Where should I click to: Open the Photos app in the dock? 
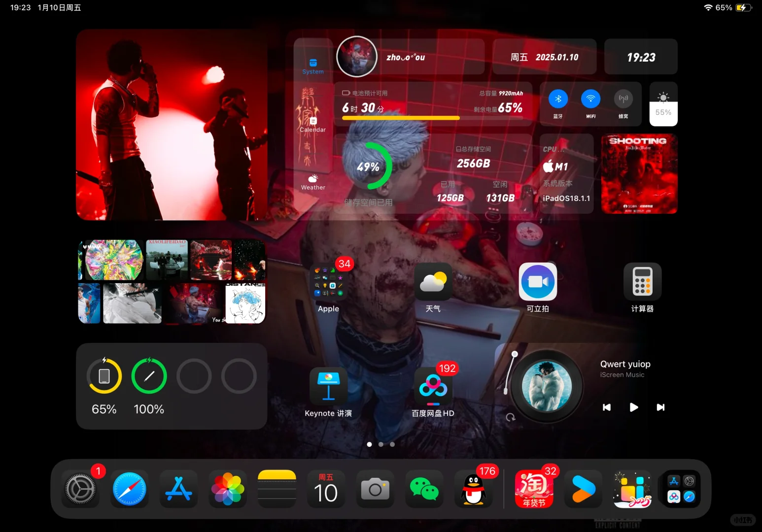228,489
